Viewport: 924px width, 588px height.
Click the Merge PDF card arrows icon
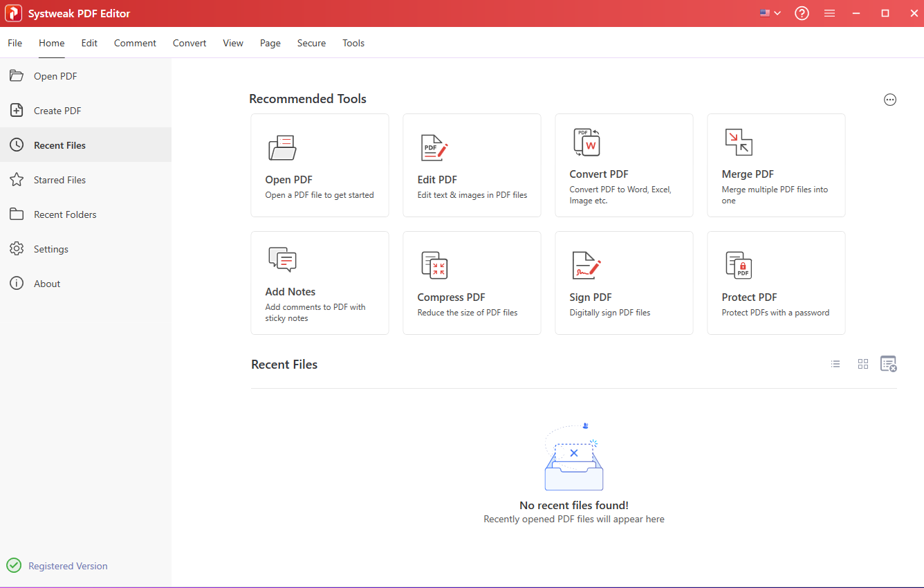point(738,142)
